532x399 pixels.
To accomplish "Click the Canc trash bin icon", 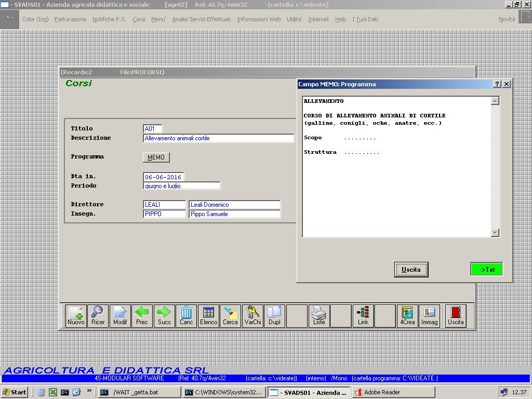I will (x=187, y=316).
